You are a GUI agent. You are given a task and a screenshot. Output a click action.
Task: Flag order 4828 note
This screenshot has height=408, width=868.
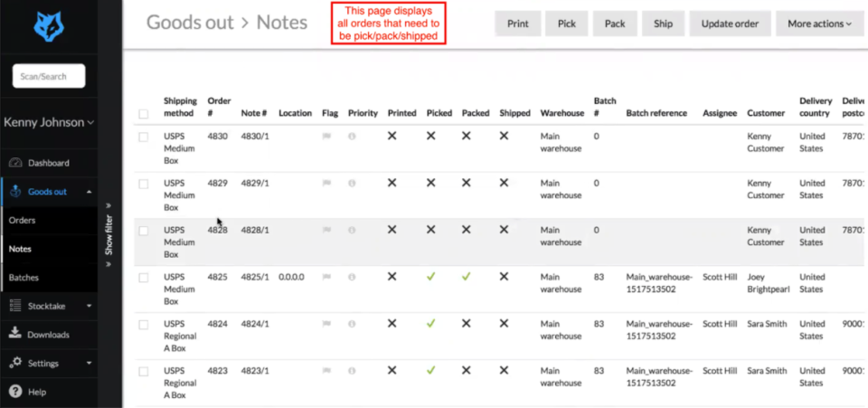pyautogui.click(x=326, y=231)
